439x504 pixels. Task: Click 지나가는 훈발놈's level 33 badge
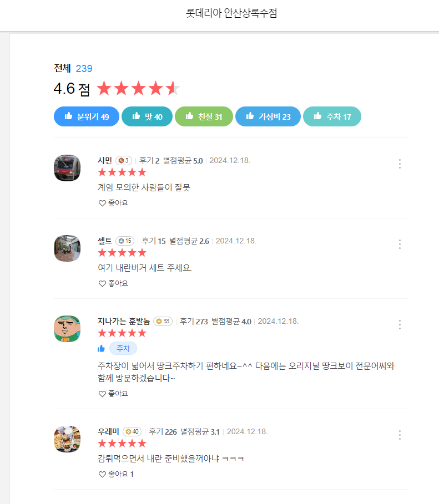tap(163, 321)
